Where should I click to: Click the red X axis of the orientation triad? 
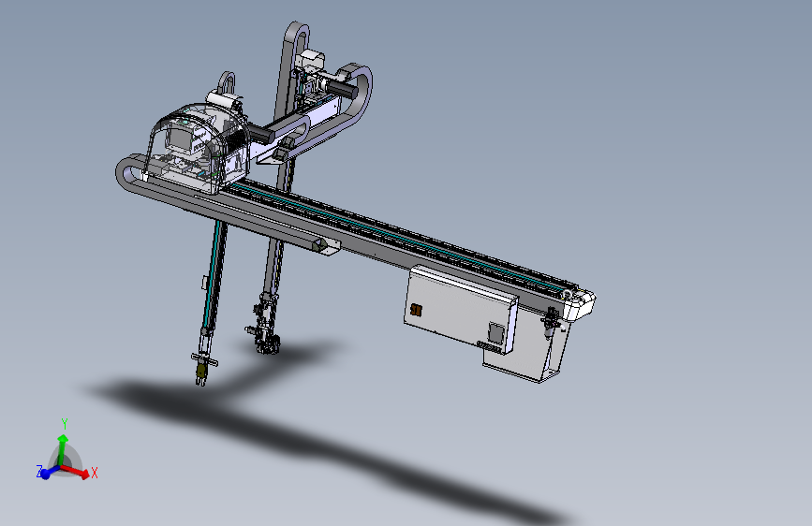(x=76, y=471)
